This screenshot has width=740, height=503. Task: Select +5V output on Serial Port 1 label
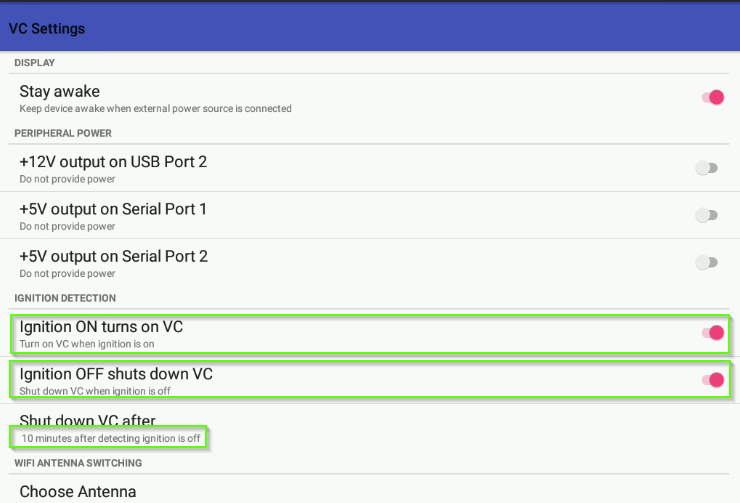click(113, 209)
